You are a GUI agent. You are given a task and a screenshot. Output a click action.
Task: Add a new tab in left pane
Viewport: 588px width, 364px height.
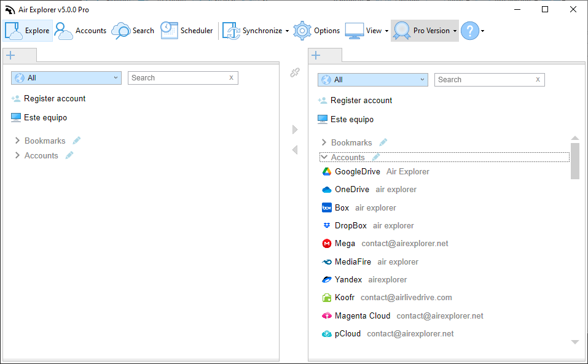click(x=10, y=55)
